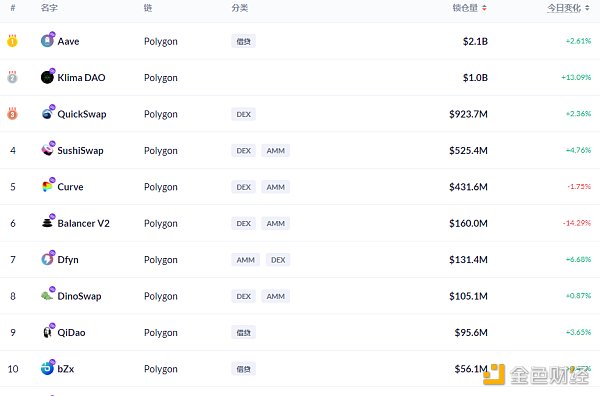Screen dimensions: 600x396
Task: Click the AMM tag in Dfyn row
Action: click(245, 260)
